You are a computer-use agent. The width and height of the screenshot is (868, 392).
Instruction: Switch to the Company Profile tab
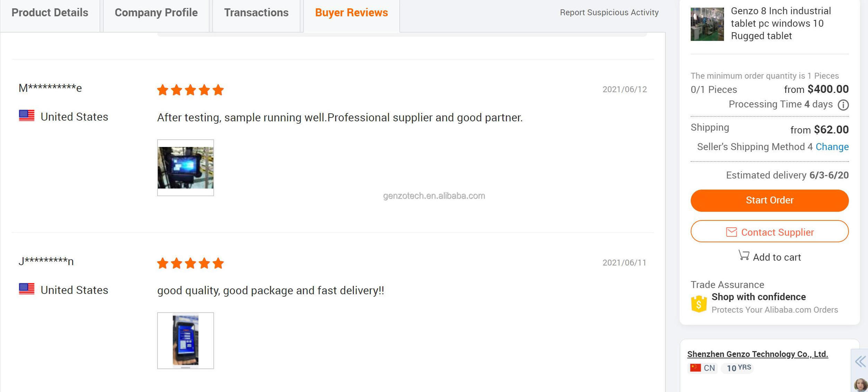156,13
